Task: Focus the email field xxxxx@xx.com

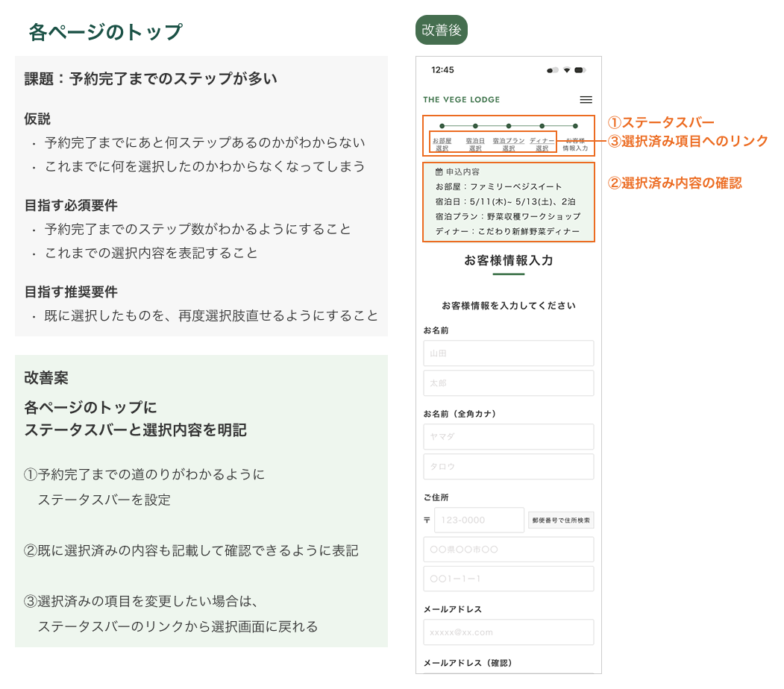Action: click(508, 632)
